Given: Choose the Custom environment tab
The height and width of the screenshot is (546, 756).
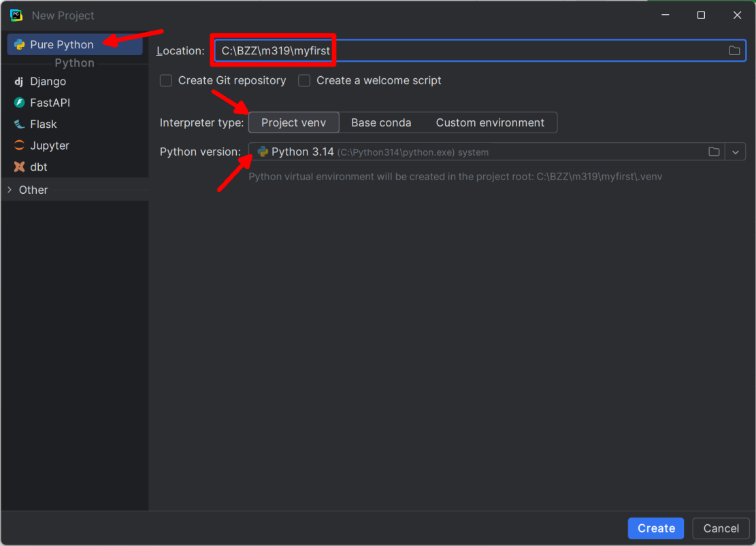Looking at the screenshot, I should [x=490, y=122].
